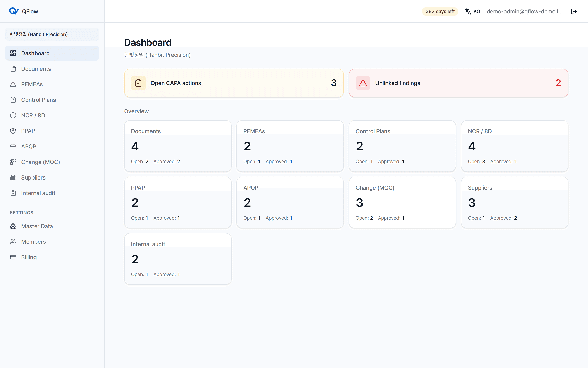This screenshot has width=588, height=368.
Task: Click the QFlow logo icon
Action: point(14,11)
